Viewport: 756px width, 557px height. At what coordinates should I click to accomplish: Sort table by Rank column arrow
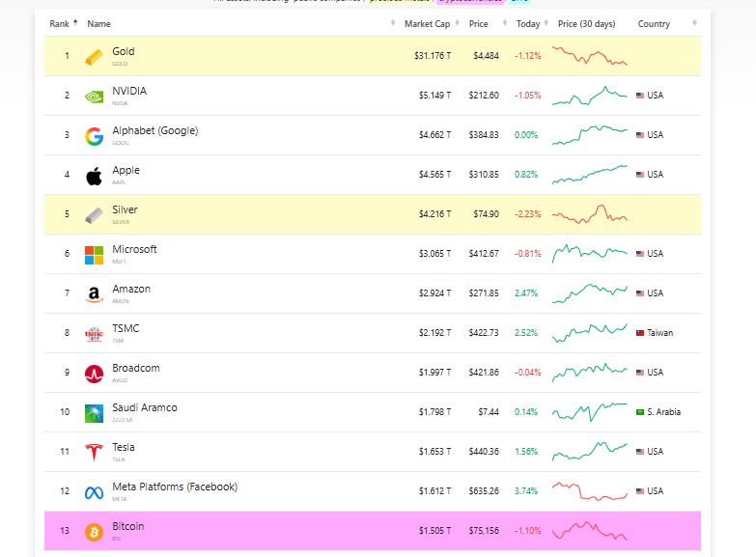[75, 22]
